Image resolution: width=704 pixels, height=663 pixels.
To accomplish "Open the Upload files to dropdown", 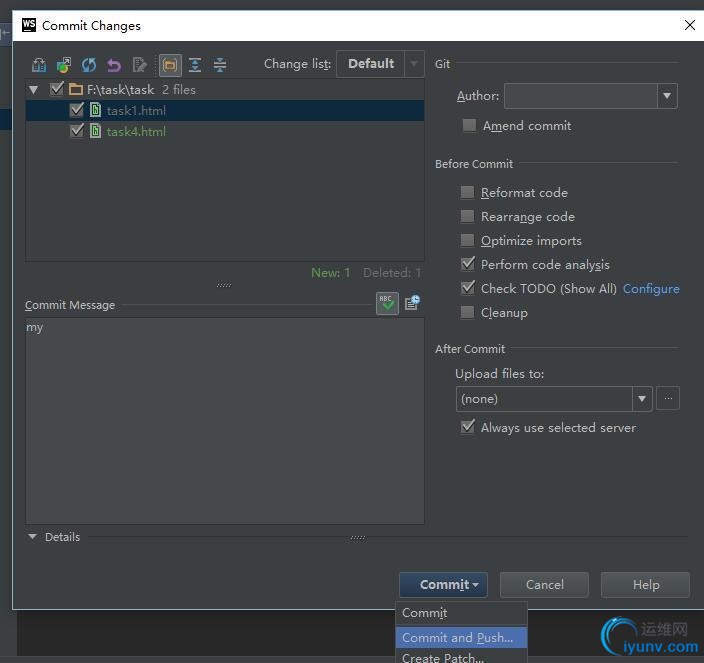I will [554, 399].
